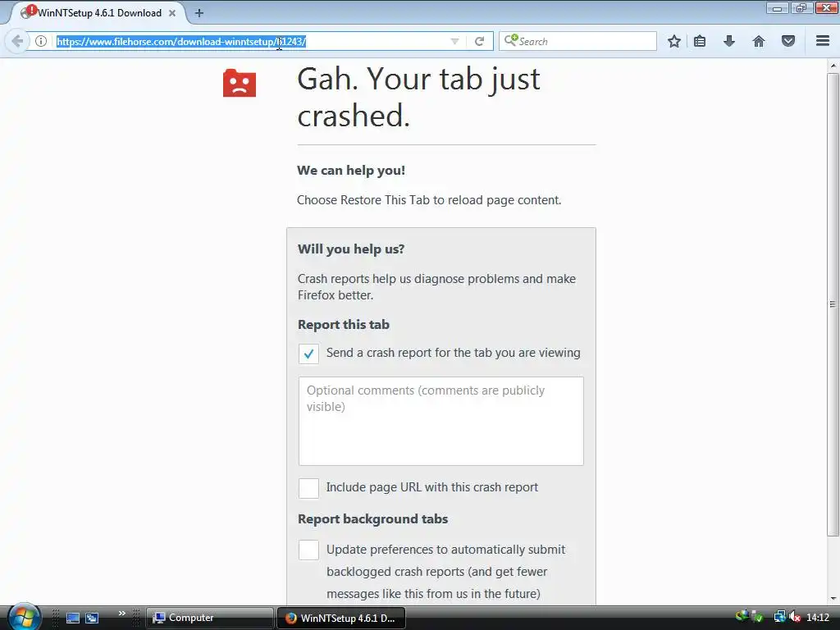
Task: Bookmark this page with the star icon
Action: click(x=674, y=41)
